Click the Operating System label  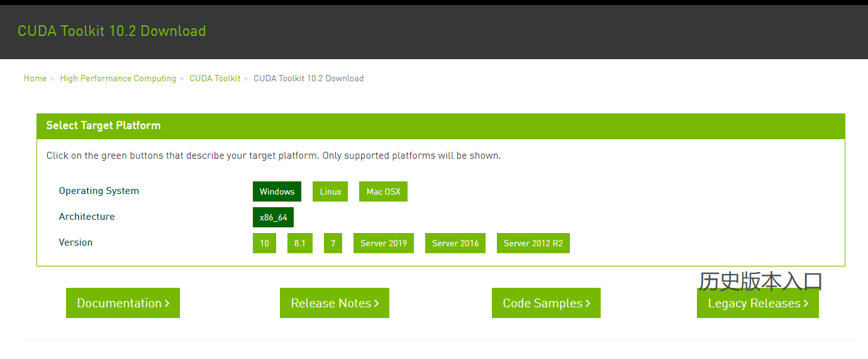click(99, 191)
